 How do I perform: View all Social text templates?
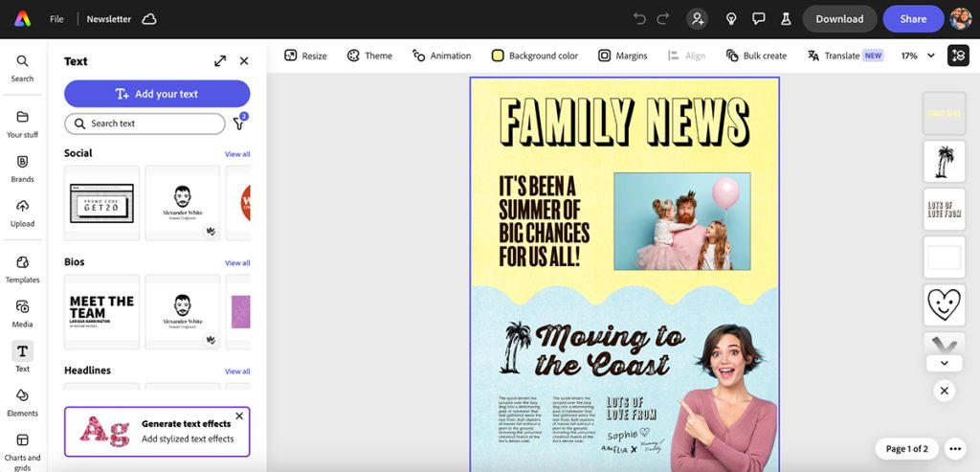coord(237,154)
